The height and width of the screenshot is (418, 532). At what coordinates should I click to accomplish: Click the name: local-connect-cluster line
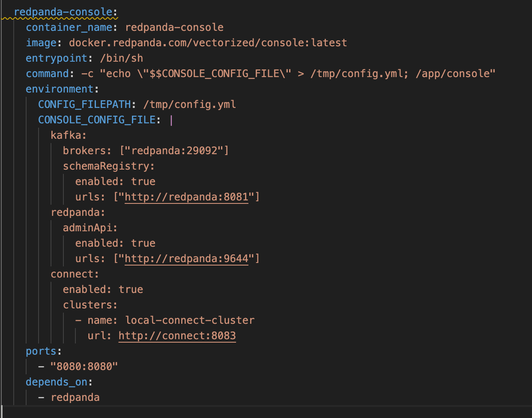pos(165,320)
